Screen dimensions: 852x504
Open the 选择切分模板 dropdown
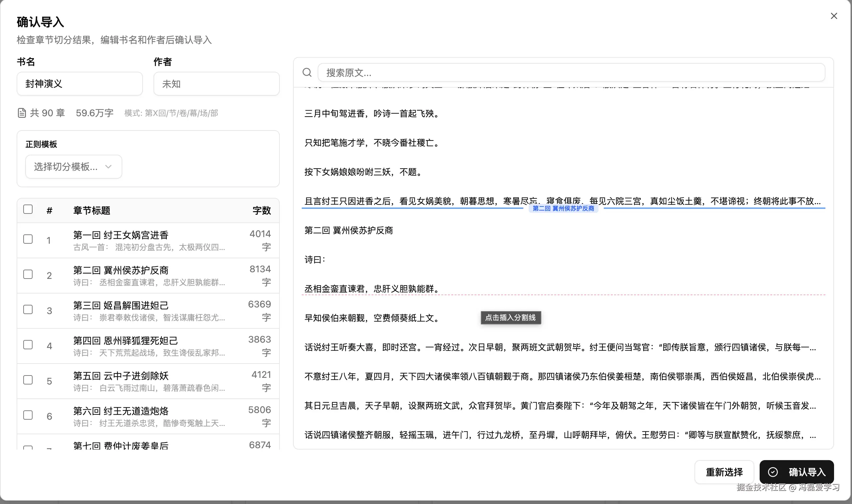[x=73, y=166]
